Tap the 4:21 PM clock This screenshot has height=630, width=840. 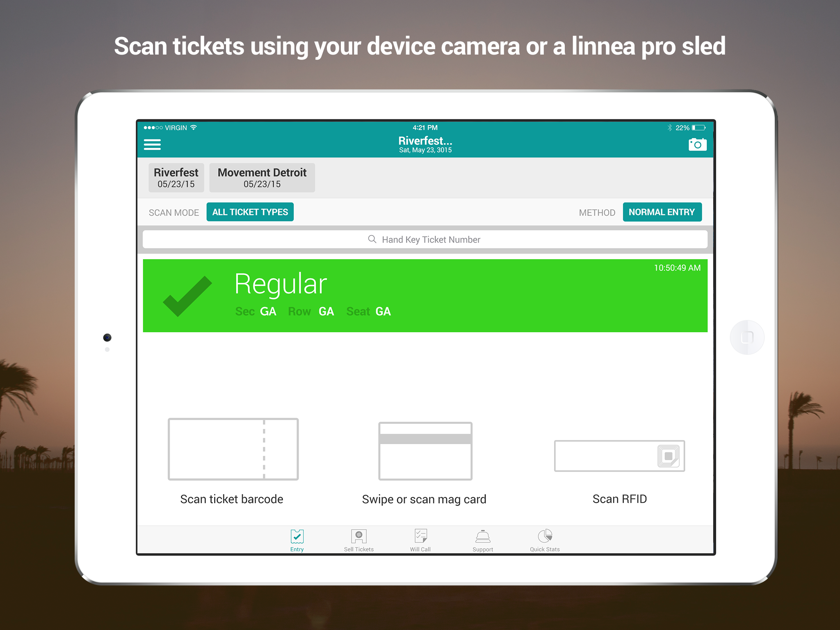tap(425, 128)
